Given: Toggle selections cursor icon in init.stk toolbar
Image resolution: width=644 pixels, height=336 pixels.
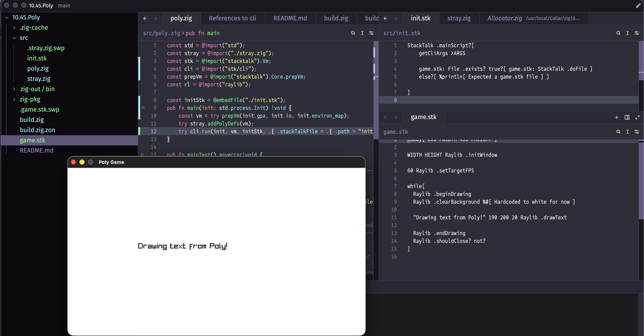Looking at the screenshot, I should pos(627,33).
